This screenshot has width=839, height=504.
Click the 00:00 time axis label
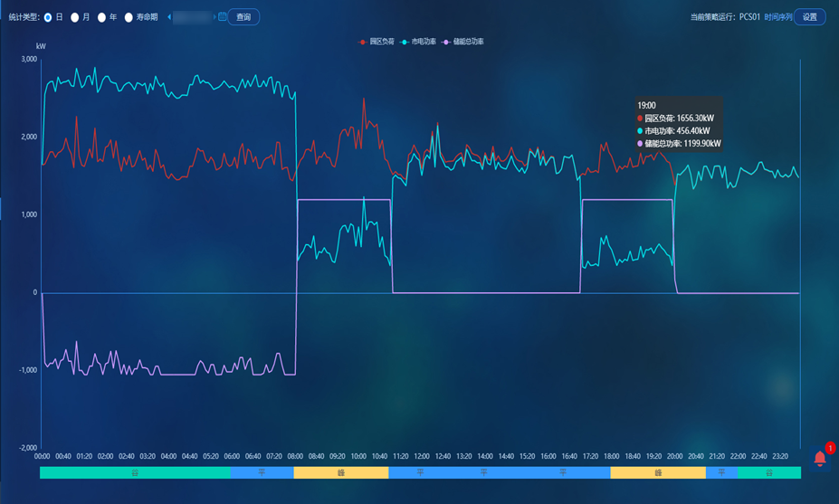tap(43, 456)
